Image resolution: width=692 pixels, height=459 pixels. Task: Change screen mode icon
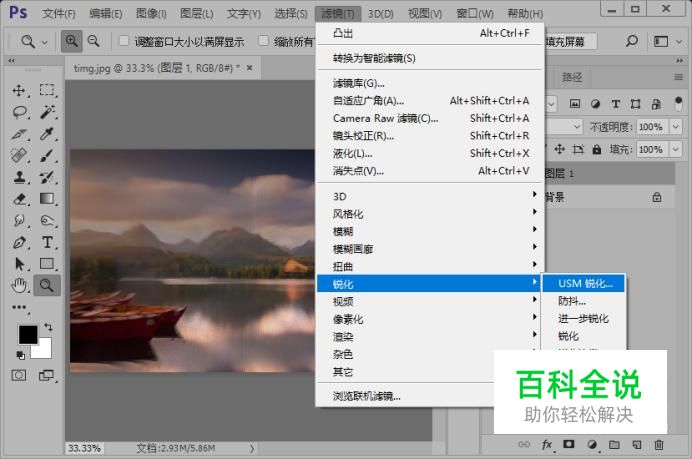(46, 375)
